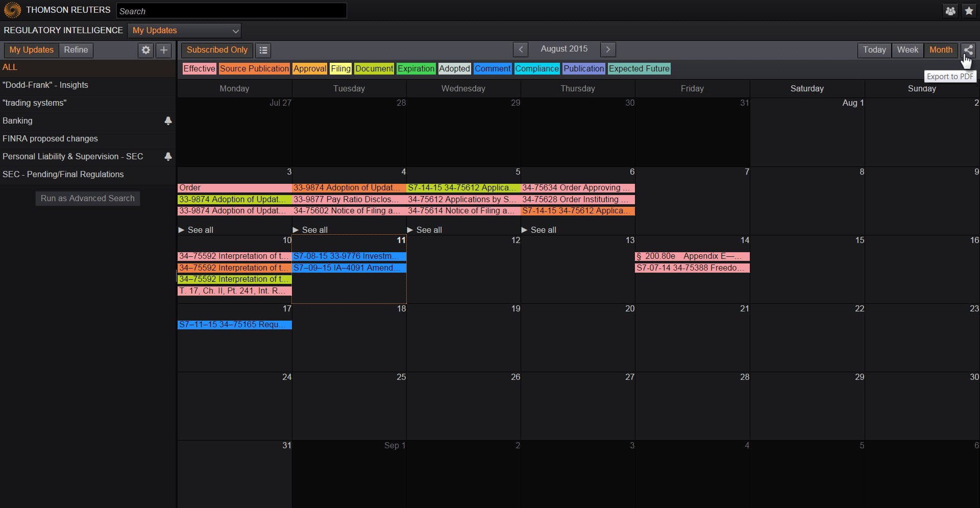Viewport: 980px width, 508px height.
Task: Expand See all for Wednesday 5
Action: pos(425,230)
